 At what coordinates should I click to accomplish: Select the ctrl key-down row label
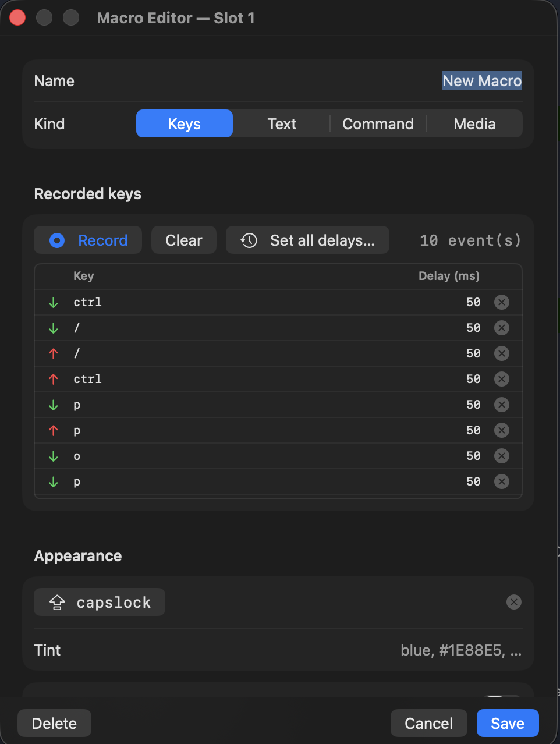pos(87,302)
